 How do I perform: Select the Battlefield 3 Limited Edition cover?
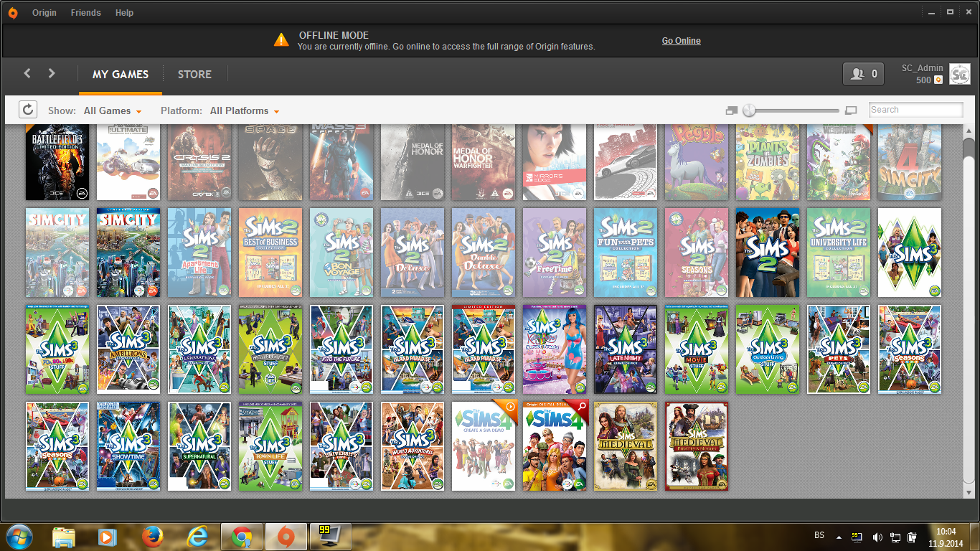click(x=57, y=162)
